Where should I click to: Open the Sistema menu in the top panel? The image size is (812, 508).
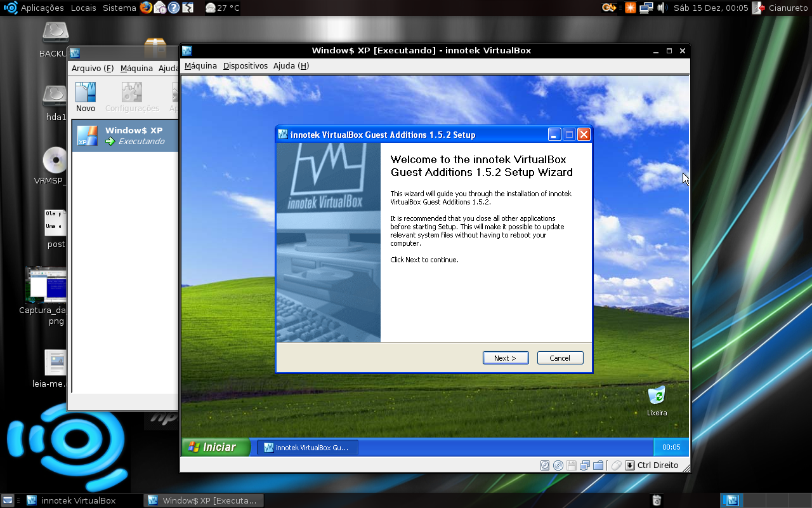(119, 8)
